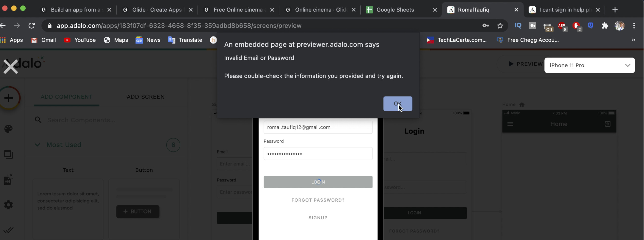Click the extension icon with Off badge

pos(547,27)
